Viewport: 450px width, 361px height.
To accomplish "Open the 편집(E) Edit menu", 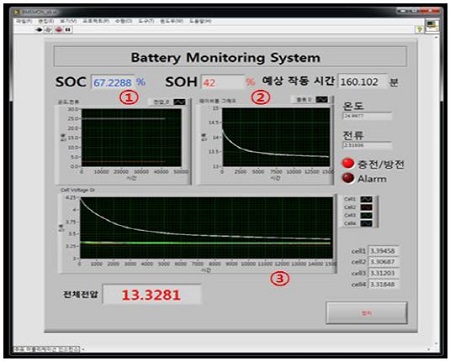I will [x=46, y=21].
